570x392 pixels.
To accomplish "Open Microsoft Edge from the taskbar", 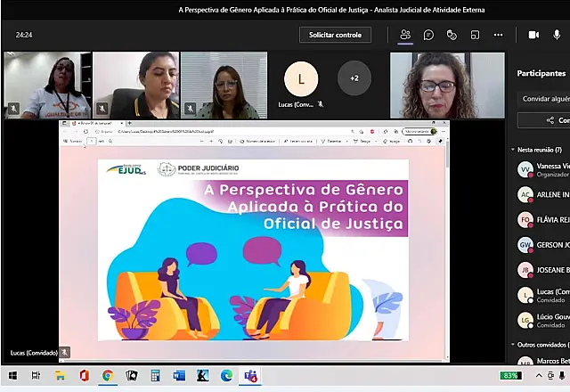I will pyautogui.click(x=226, y=376).
